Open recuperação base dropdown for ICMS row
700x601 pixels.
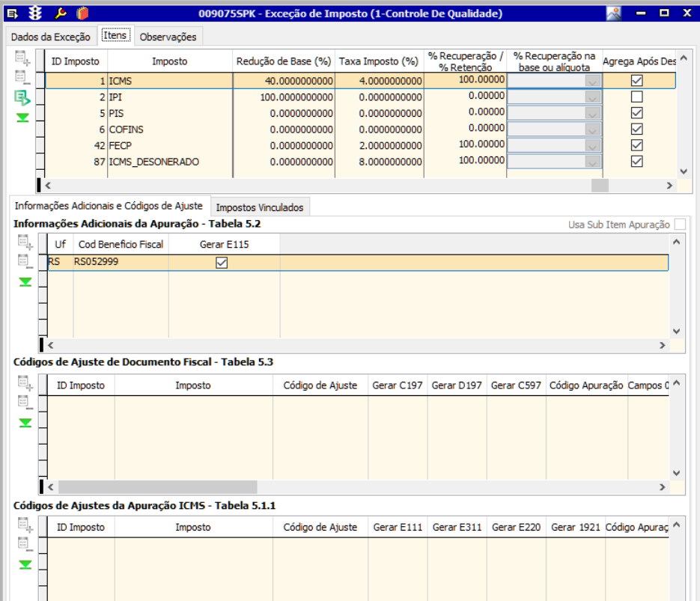[593, 81]
